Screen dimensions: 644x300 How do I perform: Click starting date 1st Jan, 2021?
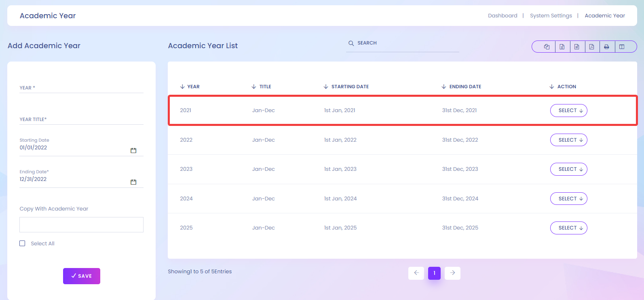point(340,110)
